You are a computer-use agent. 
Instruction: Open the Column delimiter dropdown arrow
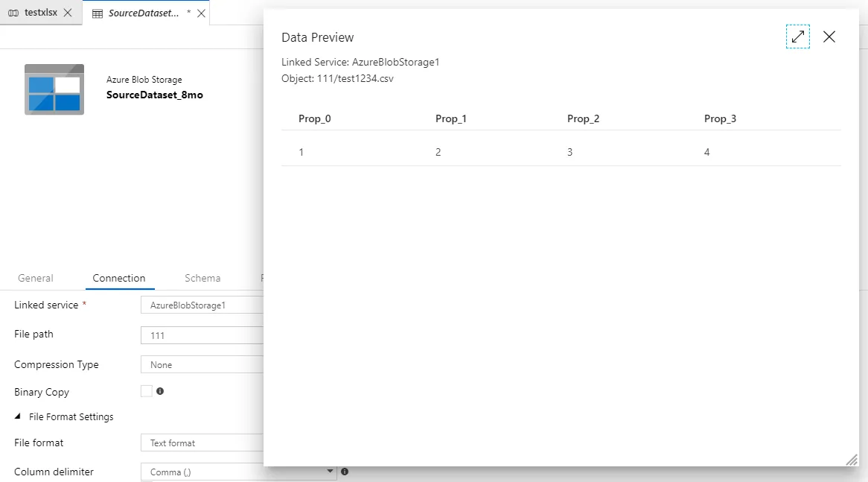331,472
